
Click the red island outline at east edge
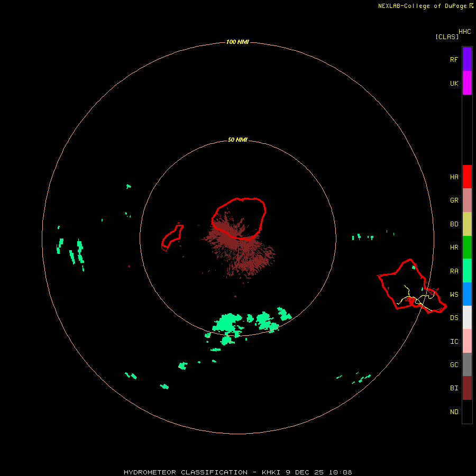click(411, 286)
